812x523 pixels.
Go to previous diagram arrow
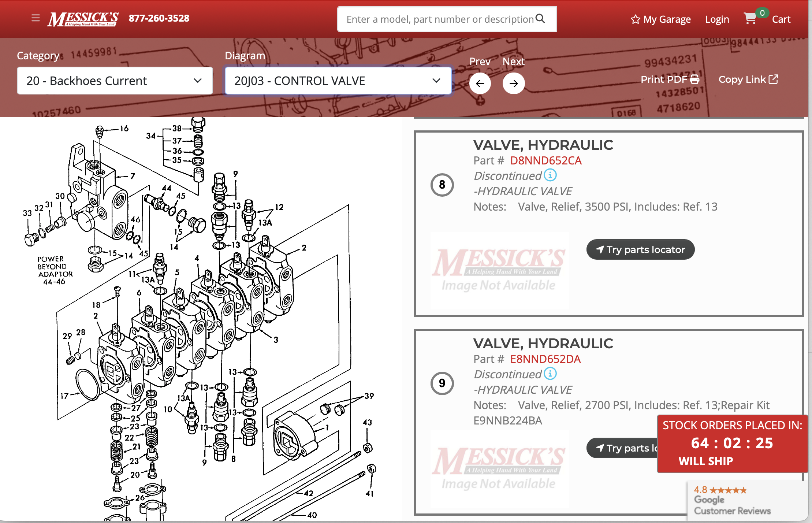pos(480,84)
